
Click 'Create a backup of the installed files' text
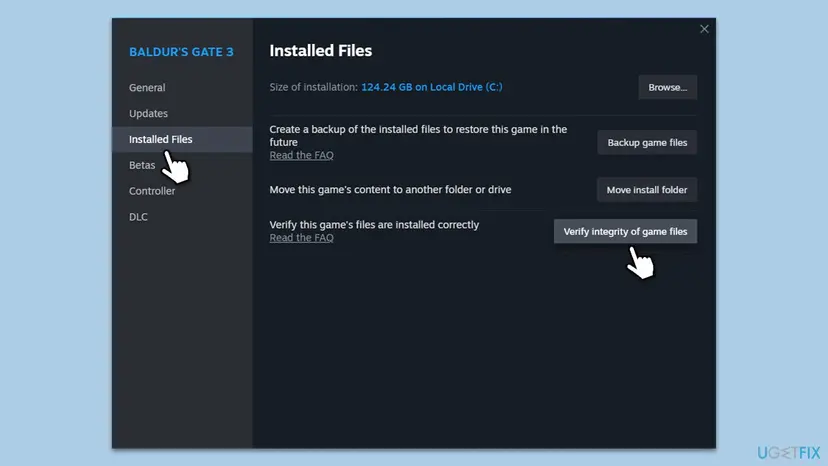tap(418, 135)
